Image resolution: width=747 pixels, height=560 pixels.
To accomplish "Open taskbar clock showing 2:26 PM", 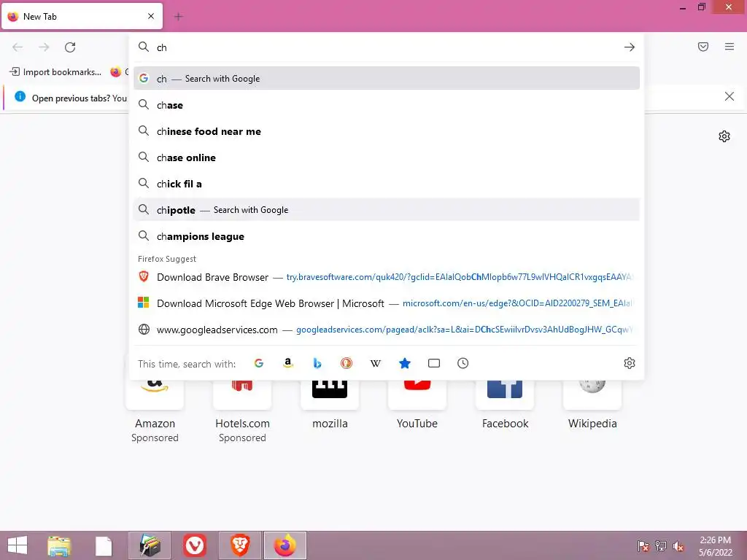I will [715, 546].
